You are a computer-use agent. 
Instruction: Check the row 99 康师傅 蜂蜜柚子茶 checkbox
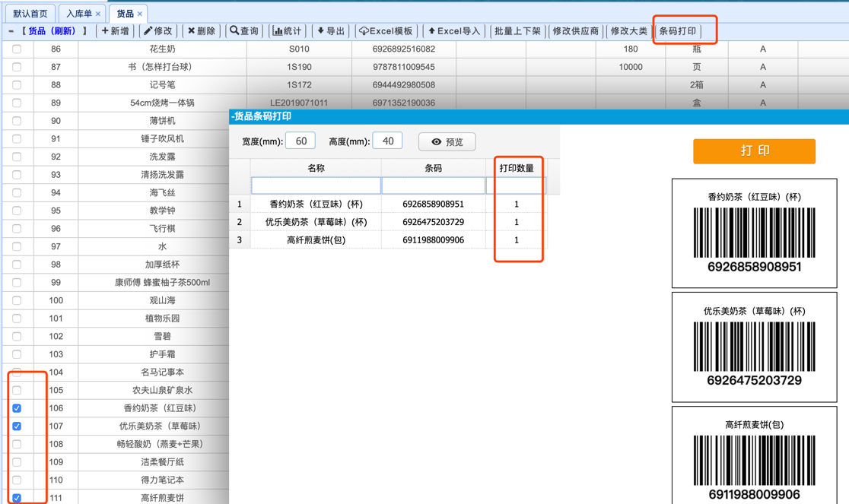click(x=17, y=282)
